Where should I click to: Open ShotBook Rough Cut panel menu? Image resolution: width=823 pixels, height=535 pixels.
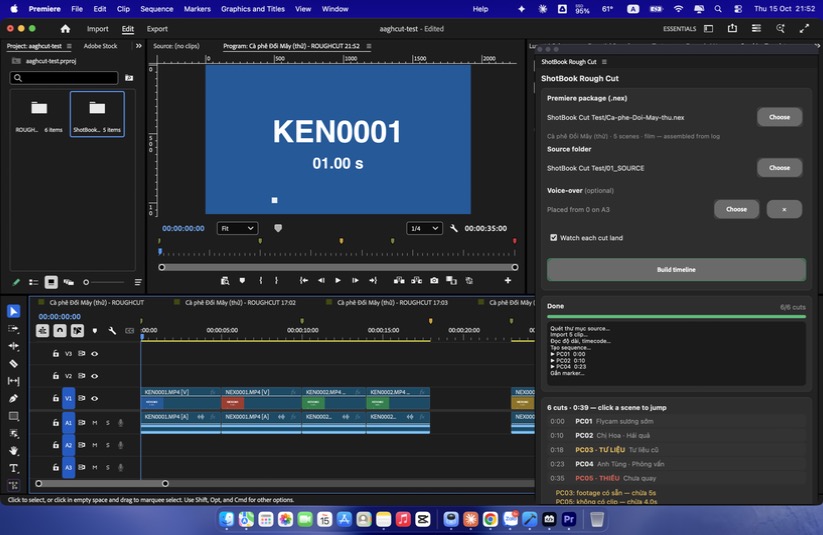click(604, 62)
